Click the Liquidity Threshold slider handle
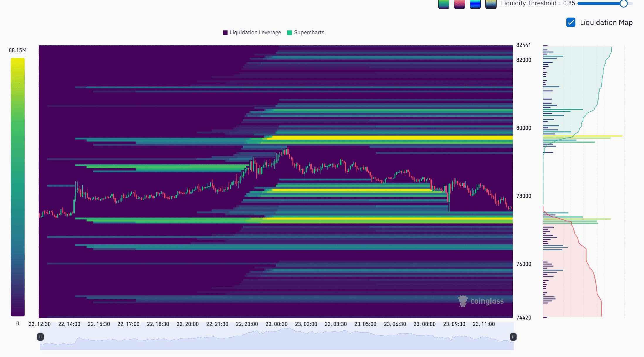The image size is (644, 357). (x=623, y=4)
